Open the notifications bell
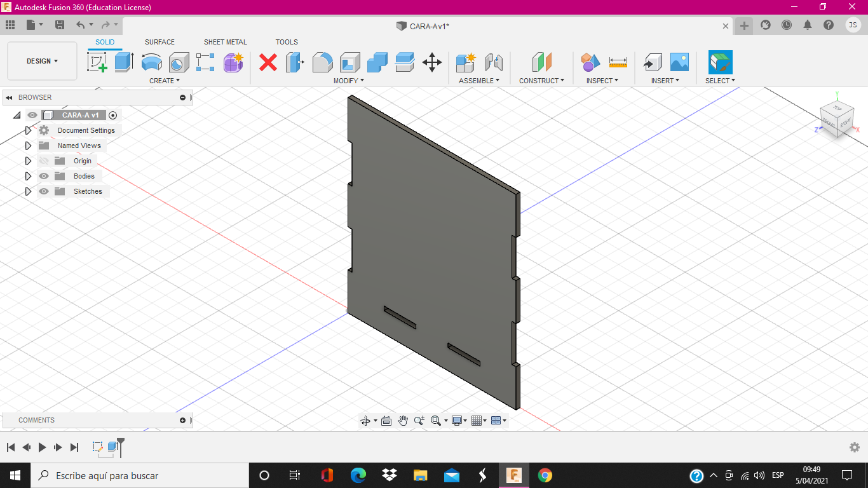The height and width of the screenshot is (488, 868). pyautogui.click(x=808, y=25)
